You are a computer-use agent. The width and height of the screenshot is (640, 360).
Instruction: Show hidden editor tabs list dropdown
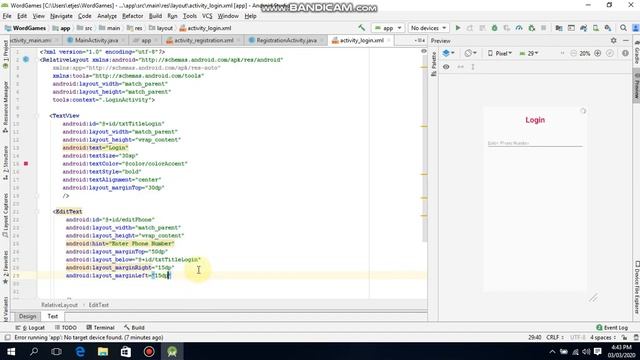(x=419, y=40)
